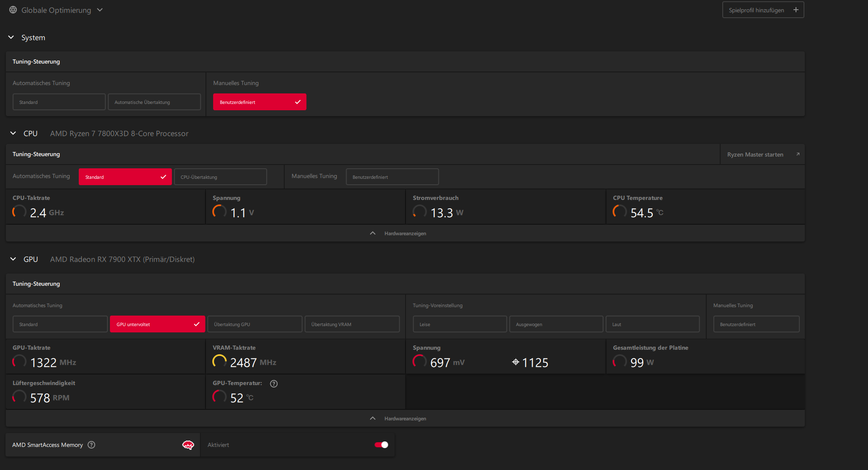
Task: Collapse the GPU section chevron
Action: click(x=13, y=259)
